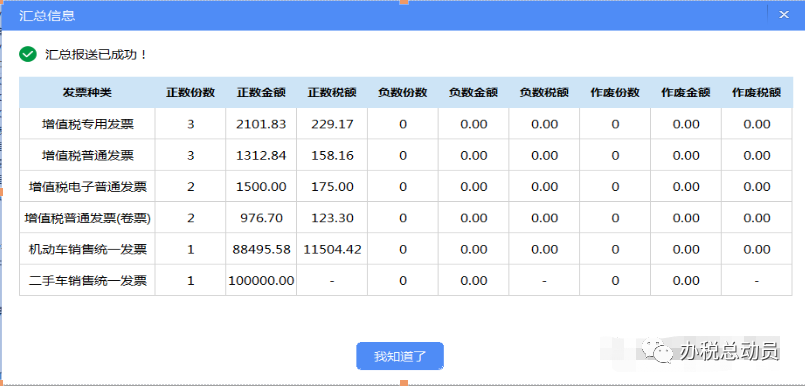
Task: Select the 增值税电子普通发票 row label
Action: pos(88,187)
